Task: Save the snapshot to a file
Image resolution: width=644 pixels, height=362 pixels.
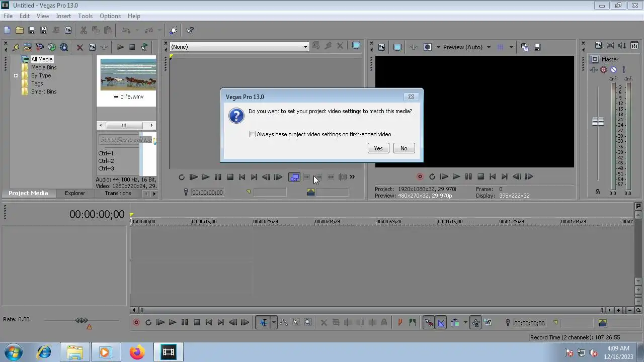Action: coord(537,47)
